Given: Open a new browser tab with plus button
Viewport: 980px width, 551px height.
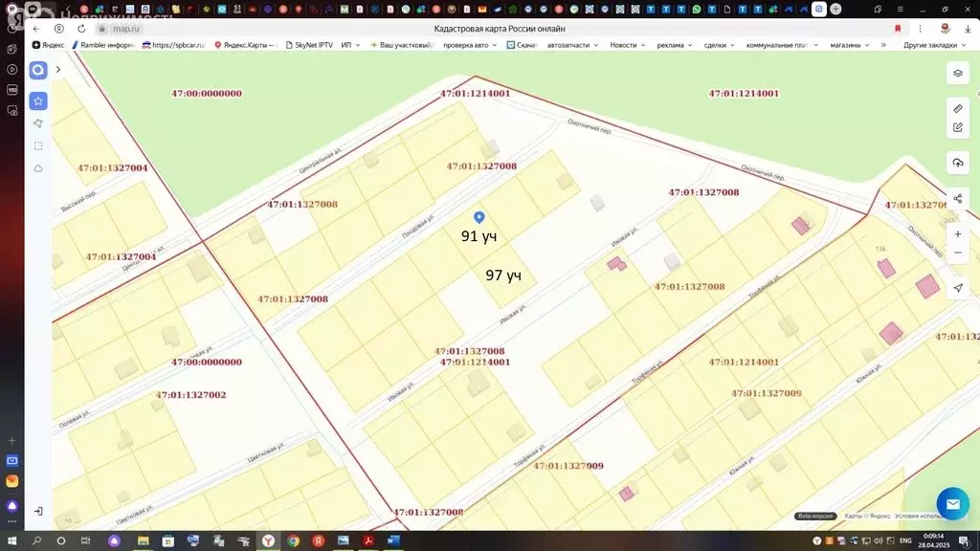Looking at the screenshot, I should point(835,9).
